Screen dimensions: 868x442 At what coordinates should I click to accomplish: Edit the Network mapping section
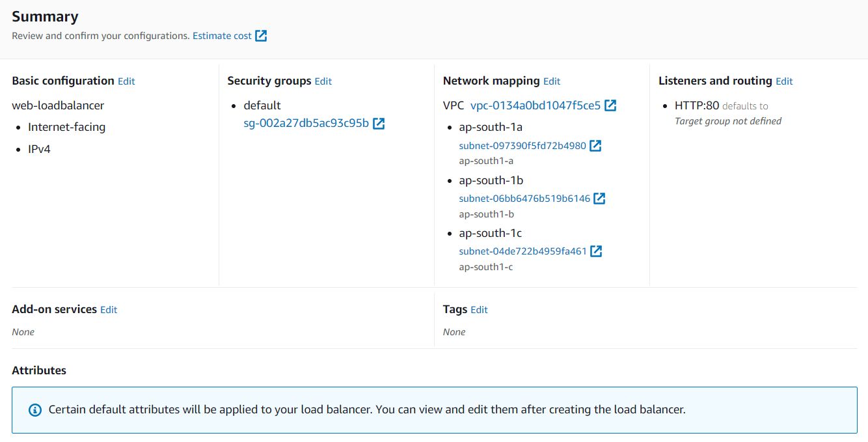(x=552, y=81)
